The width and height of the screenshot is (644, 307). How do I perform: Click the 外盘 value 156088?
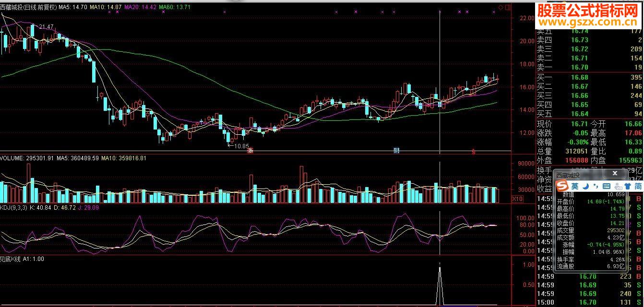coord(576,161)
